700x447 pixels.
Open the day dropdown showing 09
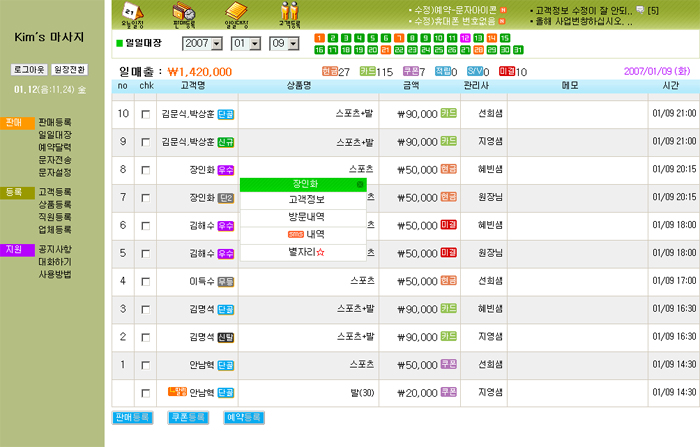pyautogui.click(x=285, y=44)
